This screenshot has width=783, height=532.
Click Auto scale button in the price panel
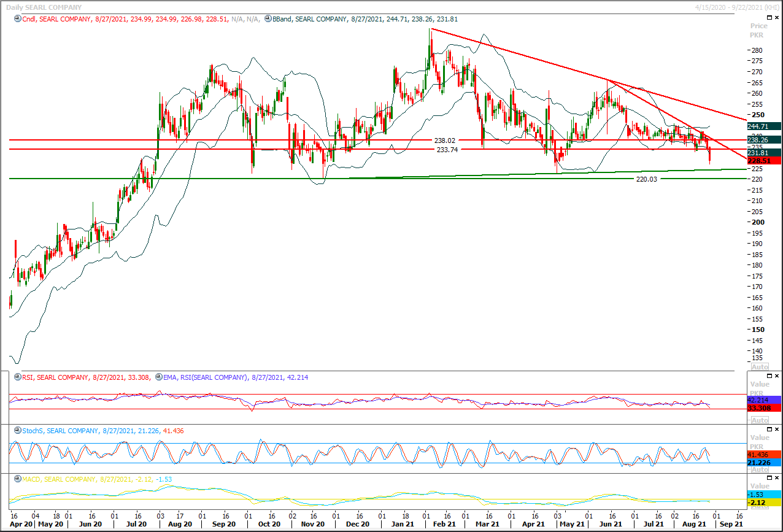[760, 367]
